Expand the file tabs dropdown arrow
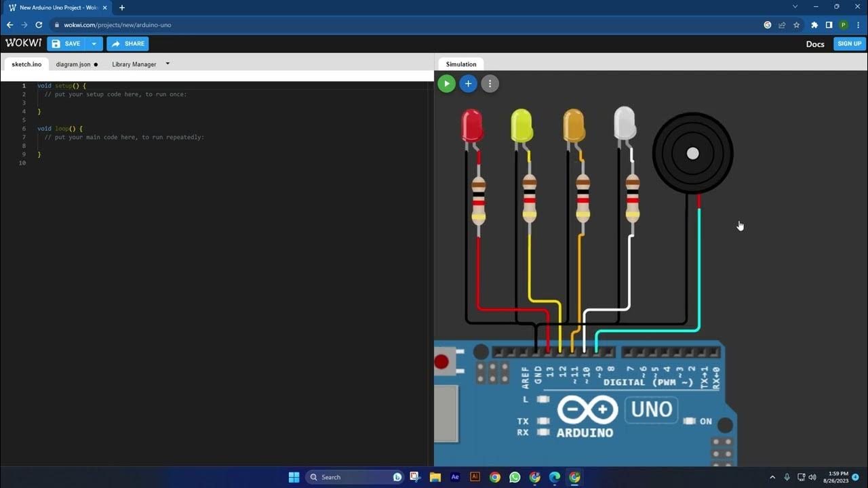The height and width of the screenshot is (488, 868). point(167,64)
